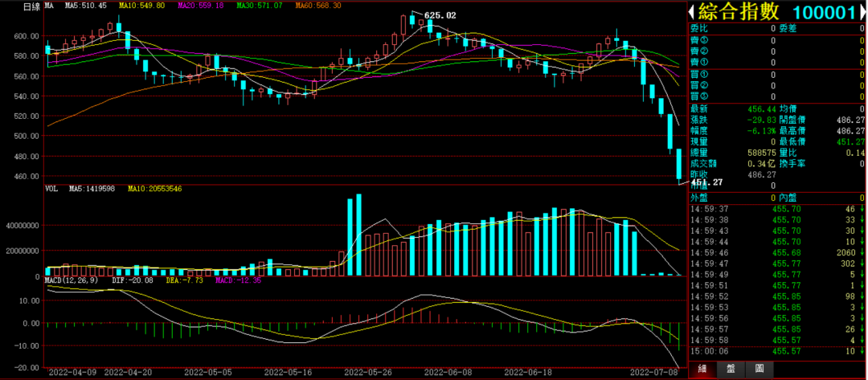Screen dimensions: 868x380
Task: Select the 14:59:52 tick row
Action: 777,296
